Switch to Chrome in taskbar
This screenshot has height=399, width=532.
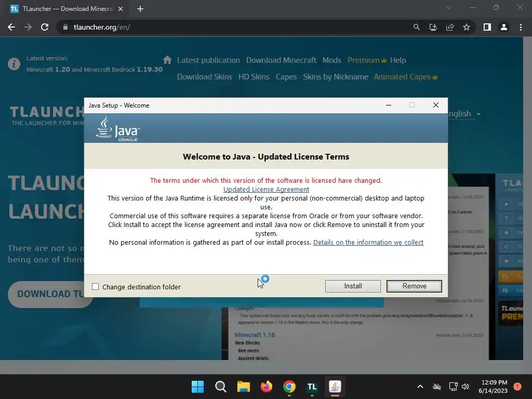pyautogui.click(x=289, y=387)
